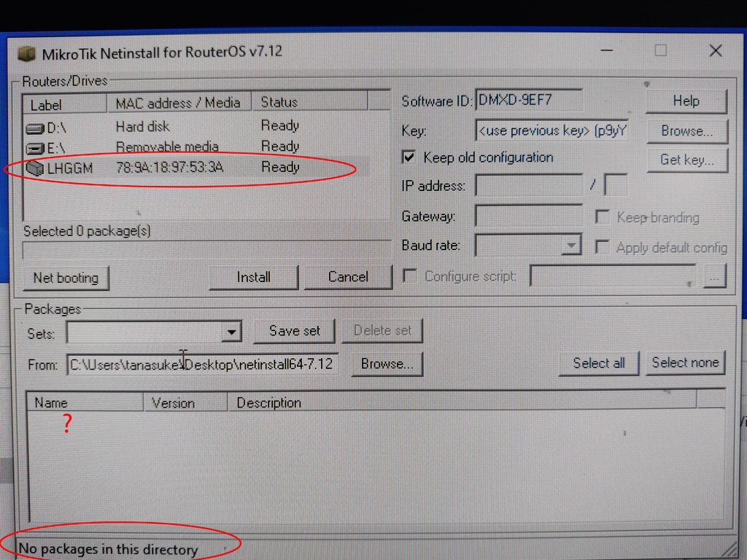Click the MAC address / Media column header

[179, 104]
